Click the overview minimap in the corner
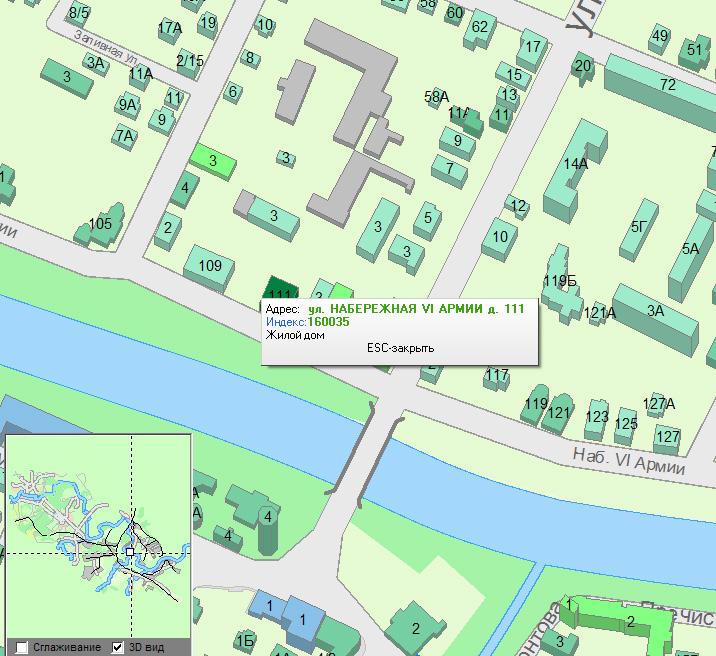Screen dimensions: 716x656 (x=98, y=535)
